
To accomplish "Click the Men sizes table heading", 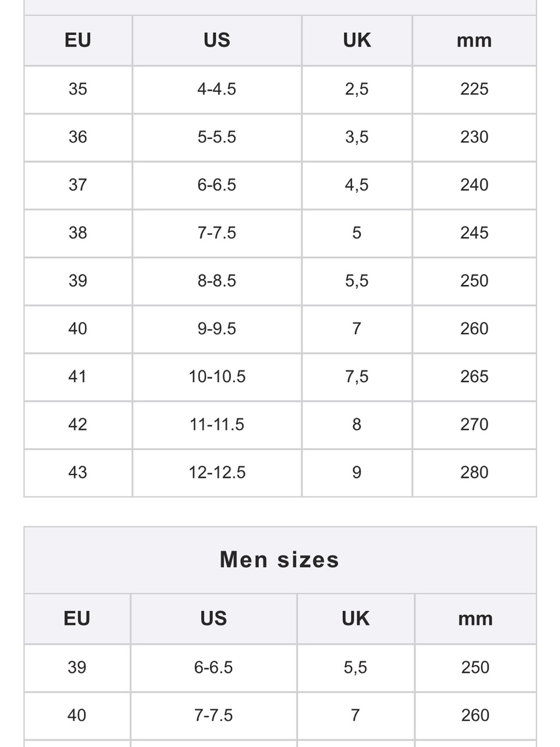I will point(279,560).
